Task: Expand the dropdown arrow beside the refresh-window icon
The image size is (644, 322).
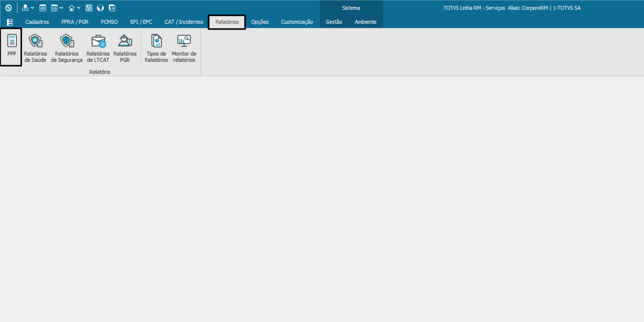Action: (61, 8)
